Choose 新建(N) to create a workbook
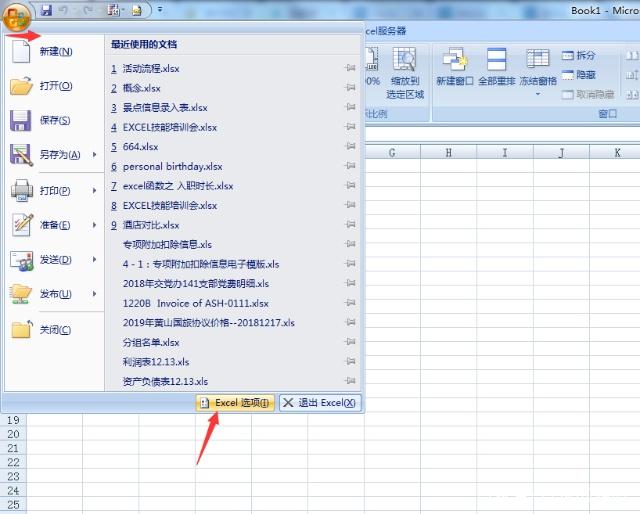Screen dimensions: 640x514 [x=55, y=52]
